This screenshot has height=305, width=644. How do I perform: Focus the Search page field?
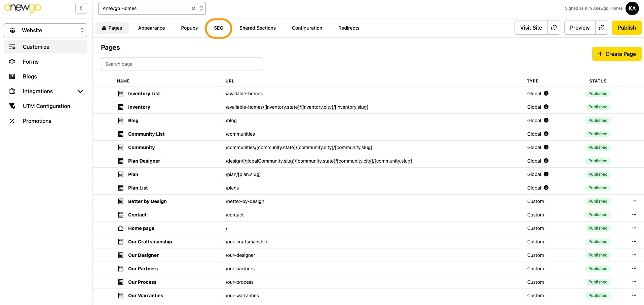[x=181, y=64]
